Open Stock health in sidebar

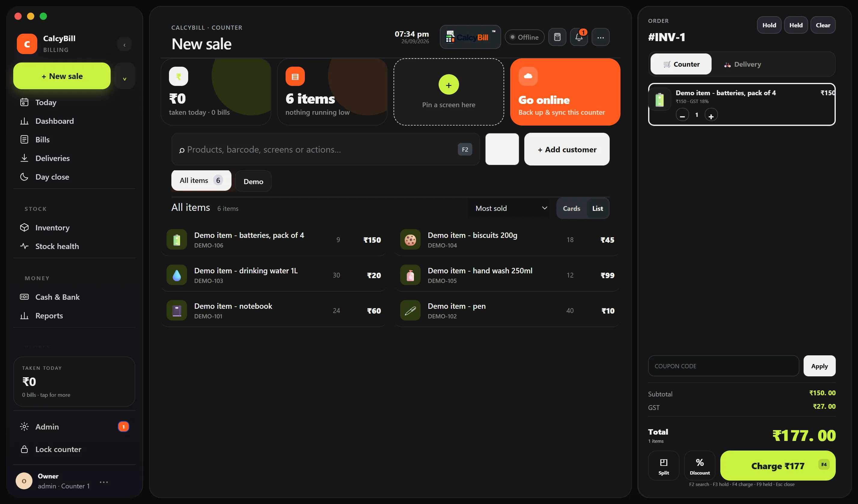tap(74, 246)
